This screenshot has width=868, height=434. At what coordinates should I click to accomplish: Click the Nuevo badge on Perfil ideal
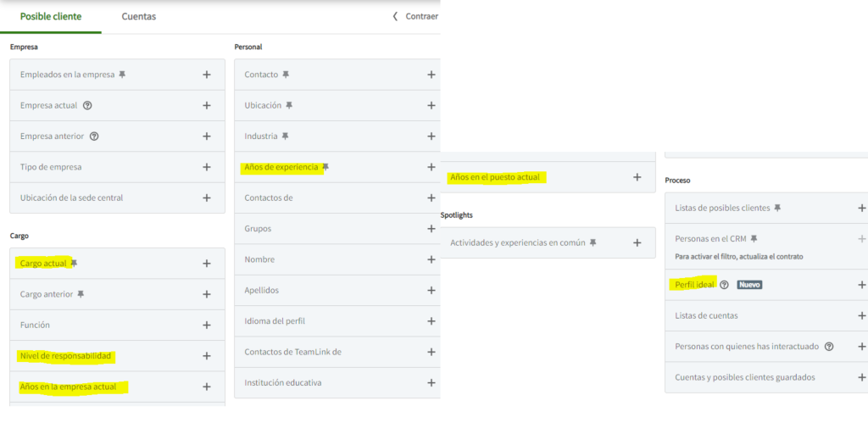click(749, 285)
